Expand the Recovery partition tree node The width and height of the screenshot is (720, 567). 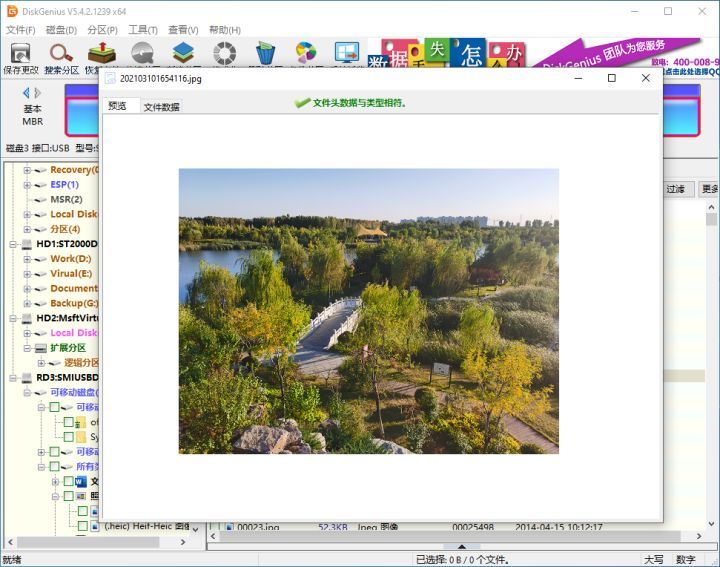click(27, 170)
